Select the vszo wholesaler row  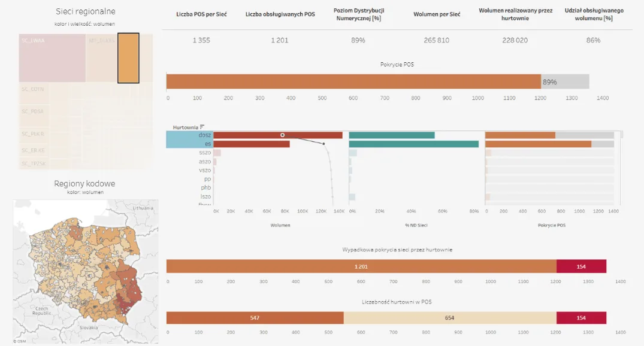pyautogui.click(x=204, y=170)
